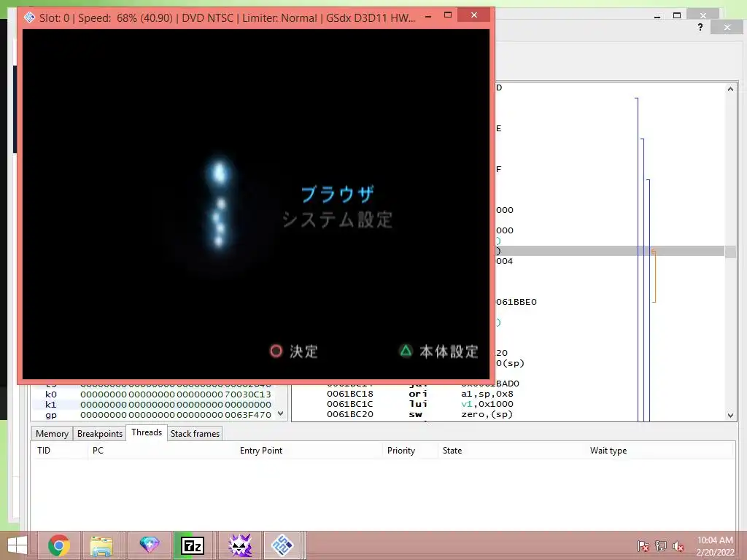
Task: Open the diamond gem app in taskbar
Action: click(149, 545)
